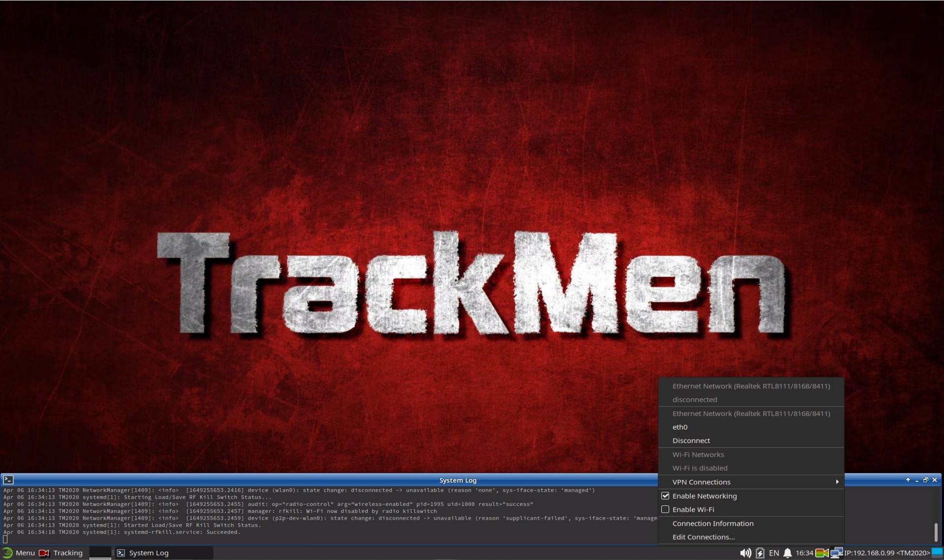
Task: Click the volume speaker tray icon
Action: click(x=745, y=553)
